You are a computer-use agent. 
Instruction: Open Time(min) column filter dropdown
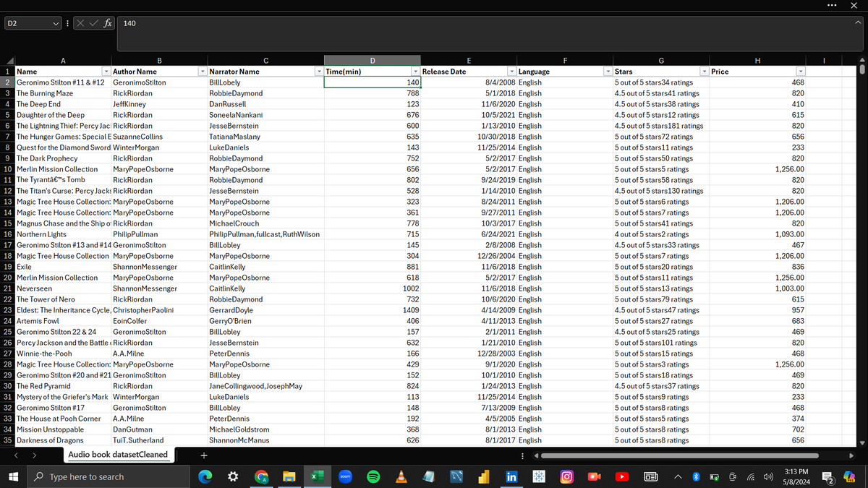tap(415, 72)
